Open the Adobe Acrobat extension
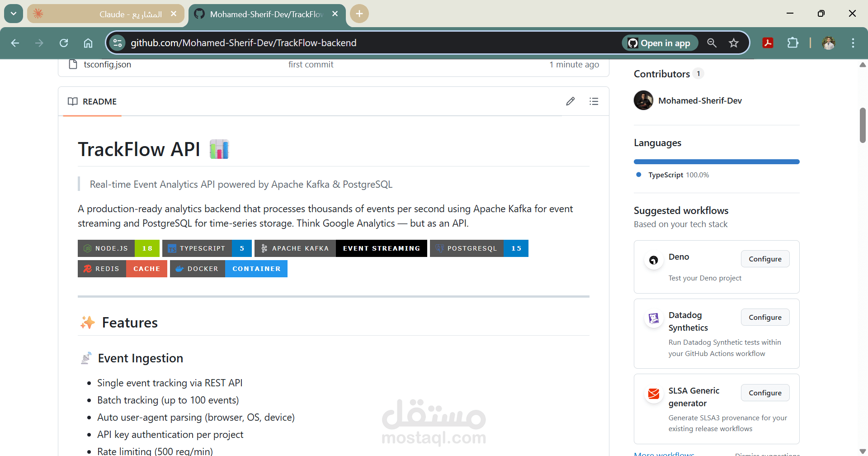 [x=768, y=43]
